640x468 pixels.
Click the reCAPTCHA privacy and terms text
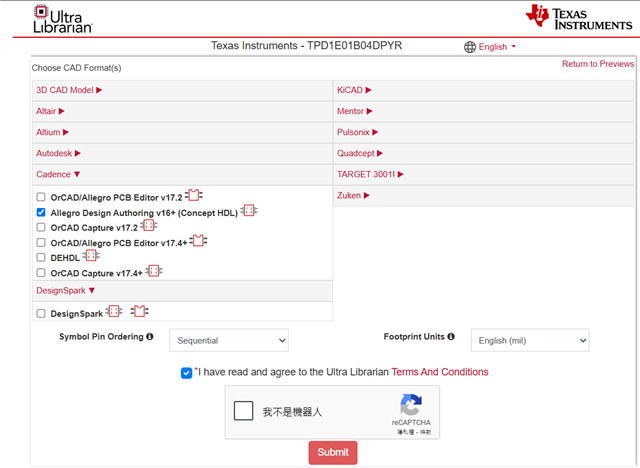414,432
